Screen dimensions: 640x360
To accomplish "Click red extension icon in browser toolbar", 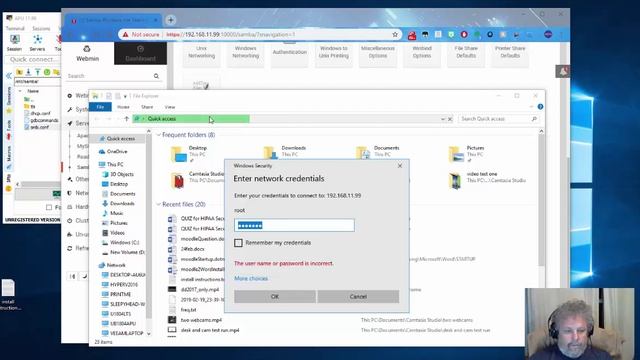I will coord(412,35).
